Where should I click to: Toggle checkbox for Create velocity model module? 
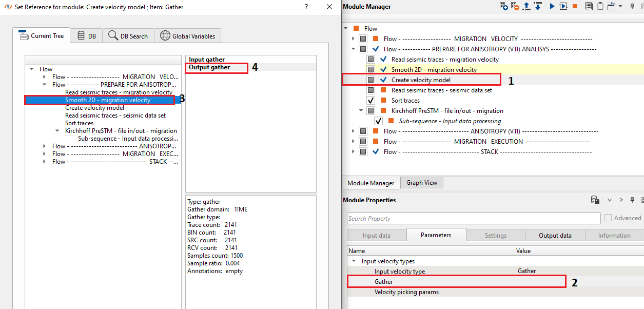click(x=370, y=80)
